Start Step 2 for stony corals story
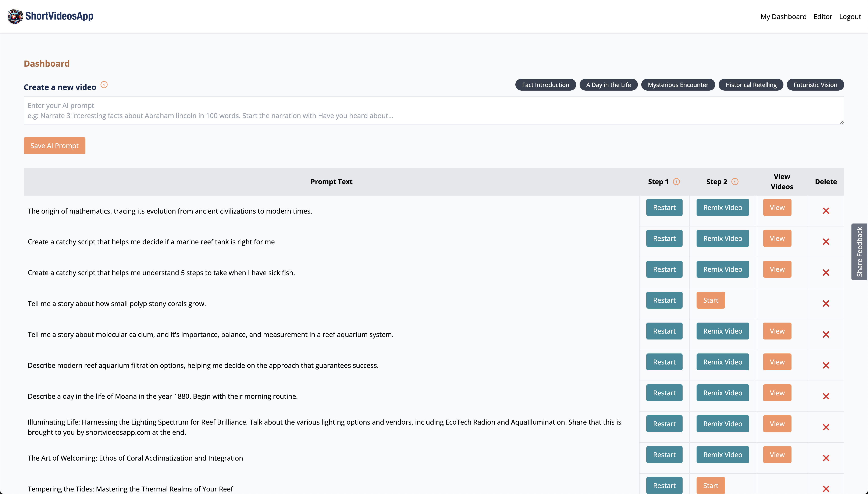The width and height of the screenshot is (868, 494). (710, 300)
